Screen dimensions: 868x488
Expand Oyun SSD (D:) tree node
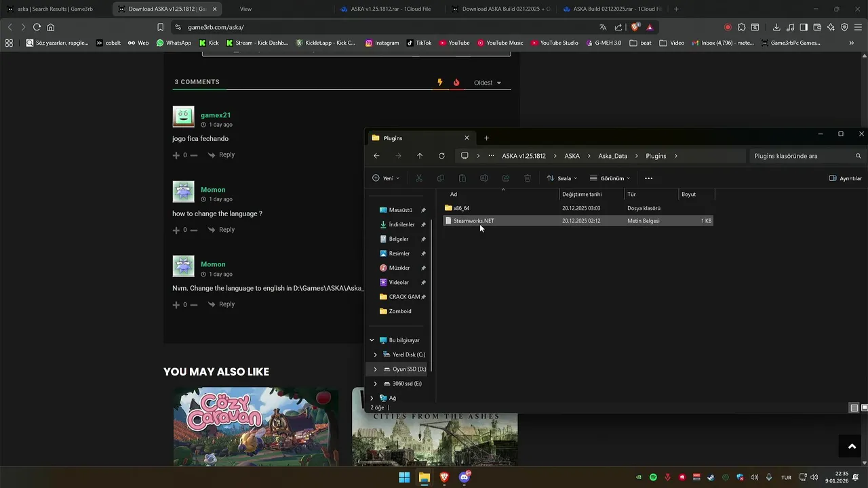point(375,369)
